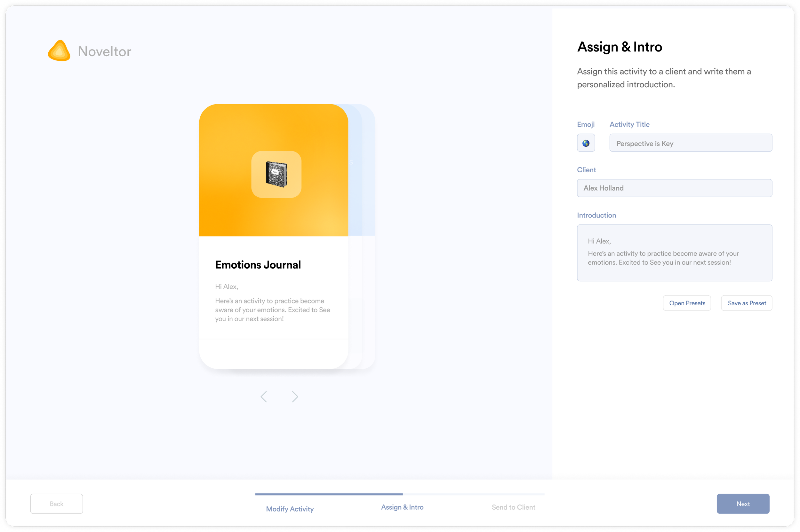Select the Emotions Journal card title

258,265
